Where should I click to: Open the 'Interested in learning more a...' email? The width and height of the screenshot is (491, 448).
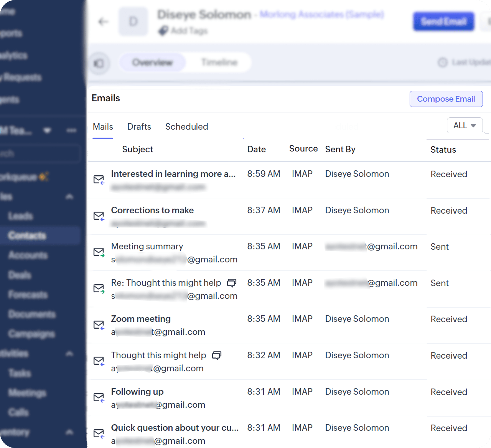pyautogui.click(x=173, y=174)
